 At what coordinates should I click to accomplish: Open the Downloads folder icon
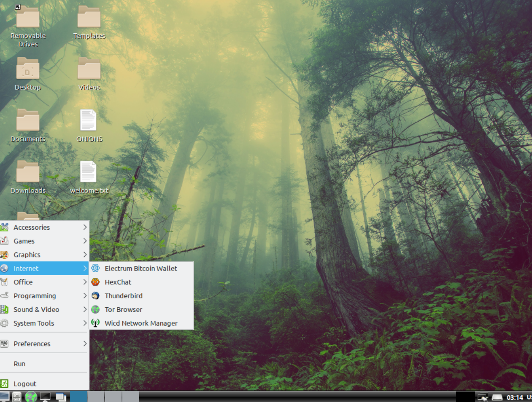point(28,172)
